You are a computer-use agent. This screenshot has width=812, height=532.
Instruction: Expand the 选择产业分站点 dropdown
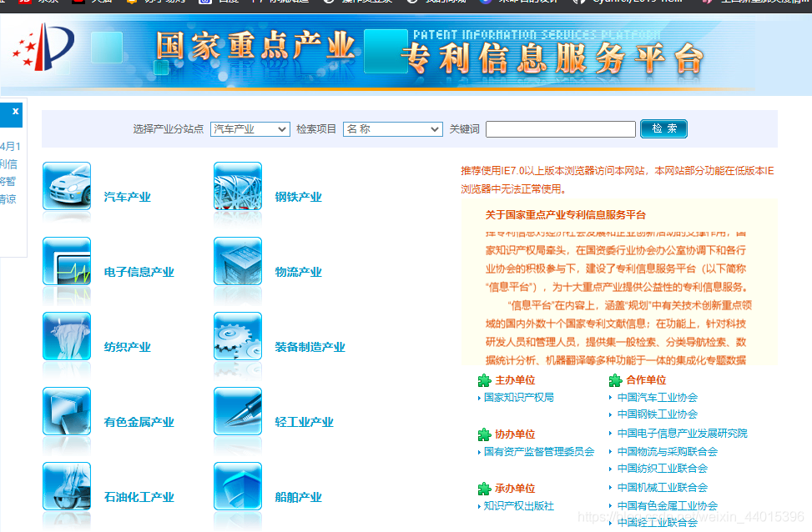[x=250, y=129]
